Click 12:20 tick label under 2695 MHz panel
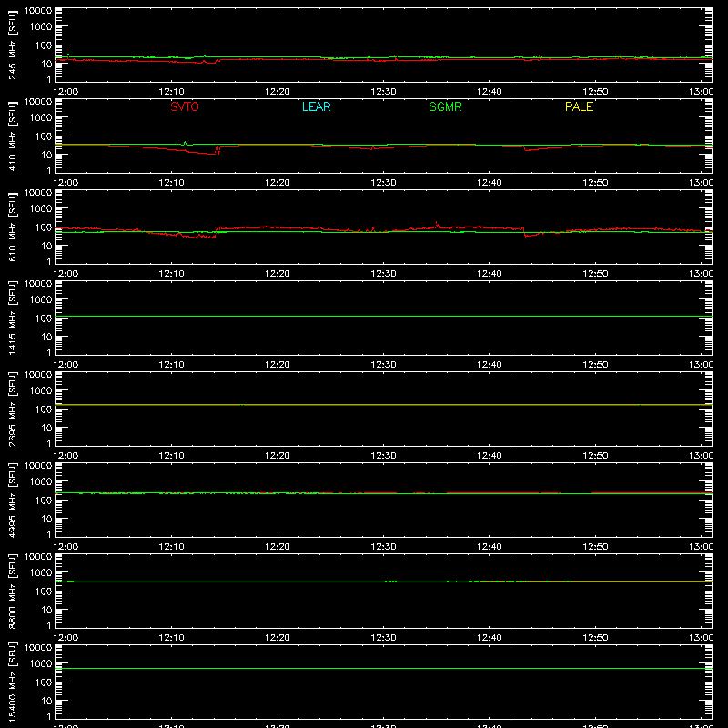Viewport: 728px width, 728px height. tap(278, 456)
